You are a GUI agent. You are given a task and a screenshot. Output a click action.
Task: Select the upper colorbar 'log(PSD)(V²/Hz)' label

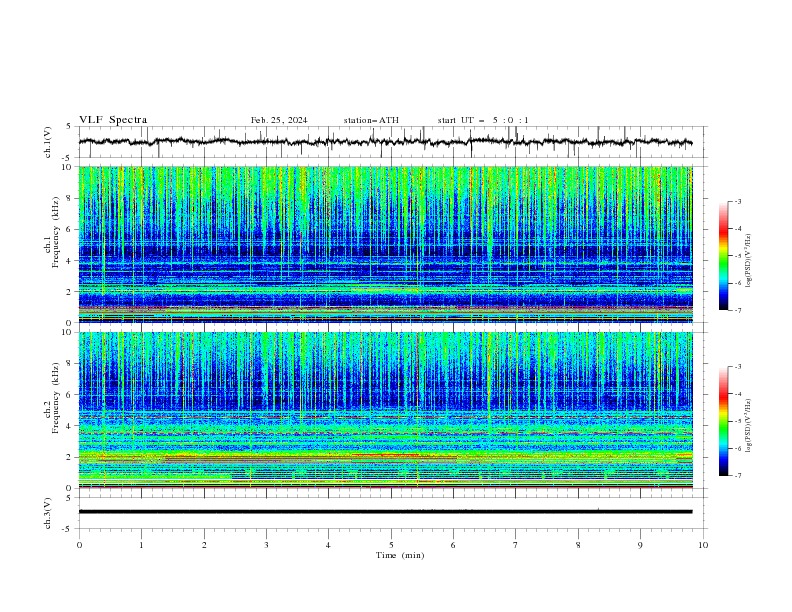click(749, 261)
